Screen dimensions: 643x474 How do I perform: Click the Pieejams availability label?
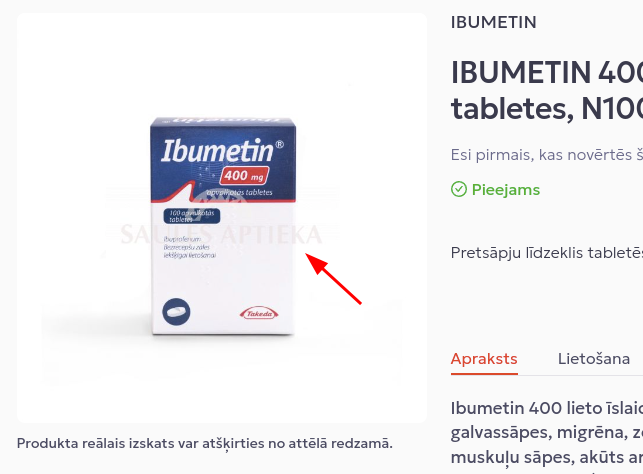click(x=506, y=190)
